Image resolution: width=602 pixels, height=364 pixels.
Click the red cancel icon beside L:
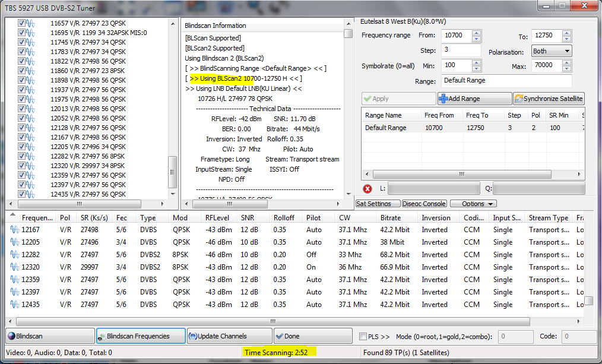click(367, 189)
